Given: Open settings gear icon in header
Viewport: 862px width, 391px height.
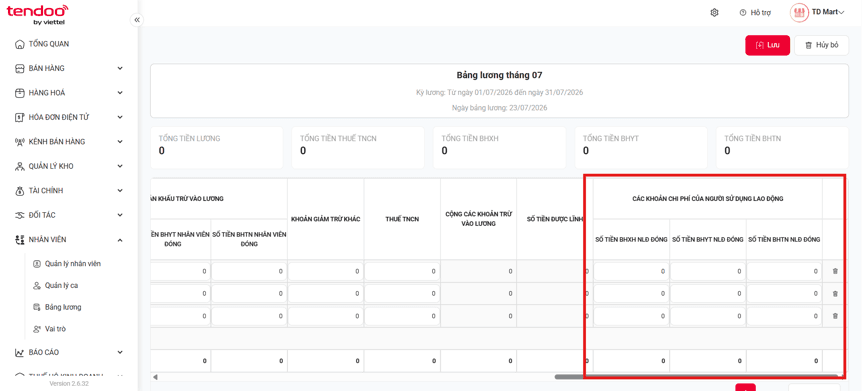Looking at the screenshot, I should [715, 13].
